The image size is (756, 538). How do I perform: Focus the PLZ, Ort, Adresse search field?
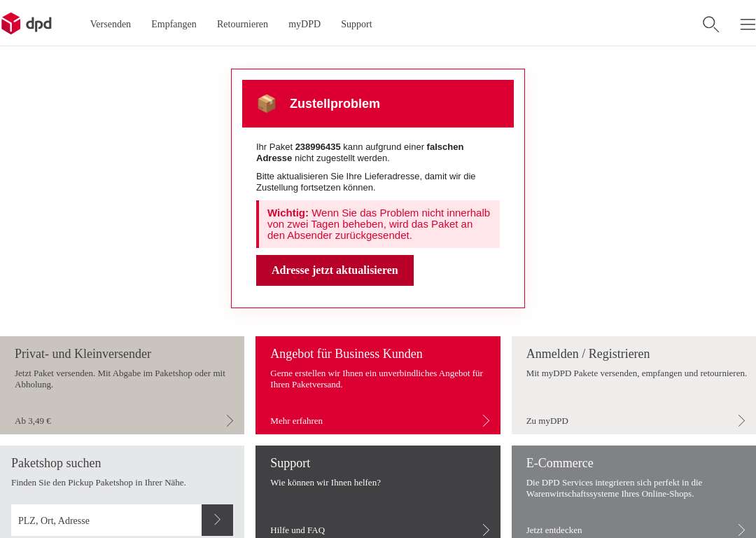[106, 520]
